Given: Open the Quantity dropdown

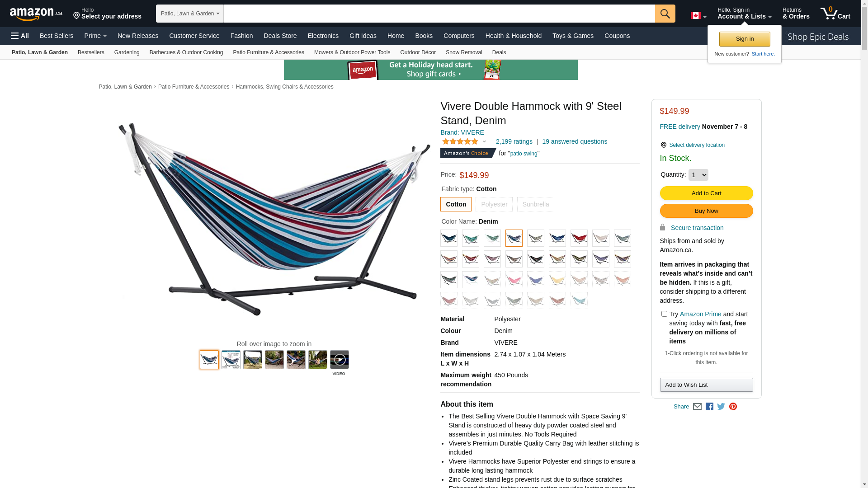Looking at the screenshot, I should pos(698,175).
